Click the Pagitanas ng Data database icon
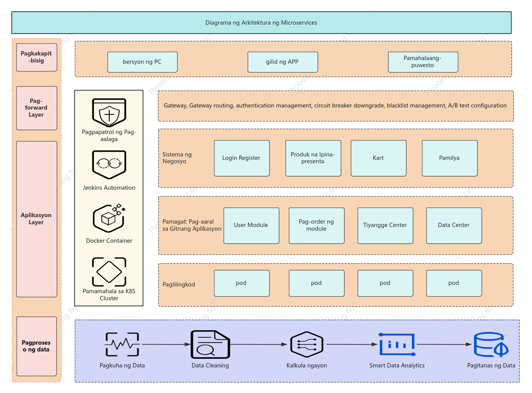Screen dimensions: 532x393 point(491,344)
